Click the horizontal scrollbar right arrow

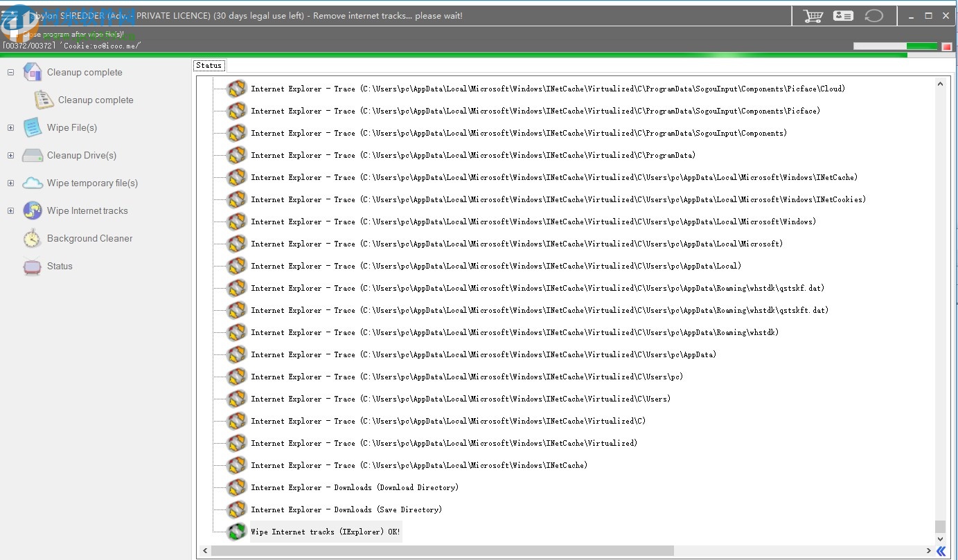(x=928, y=551)
